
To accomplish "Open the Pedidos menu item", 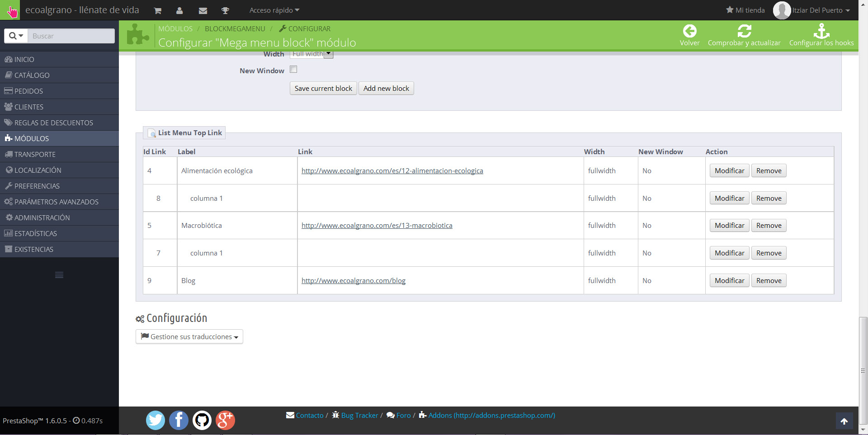I will 59,91.
